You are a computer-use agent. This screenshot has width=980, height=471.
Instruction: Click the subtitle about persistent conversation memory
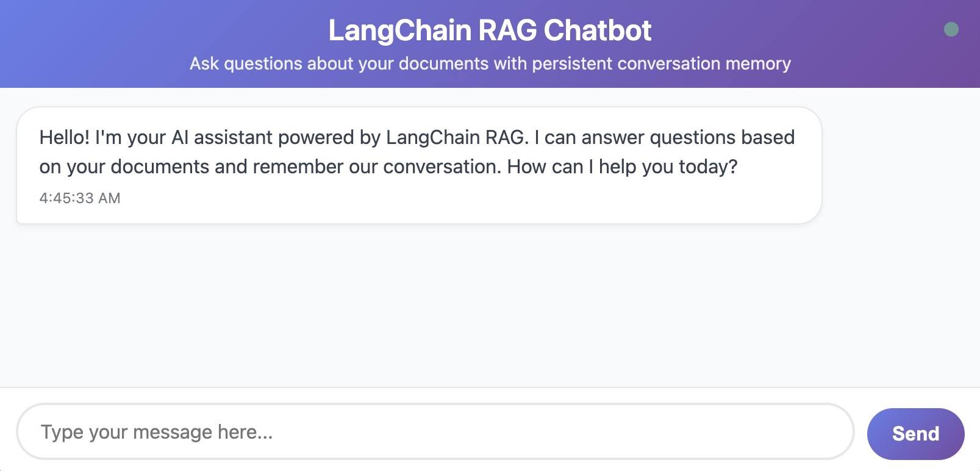[490, 63]
